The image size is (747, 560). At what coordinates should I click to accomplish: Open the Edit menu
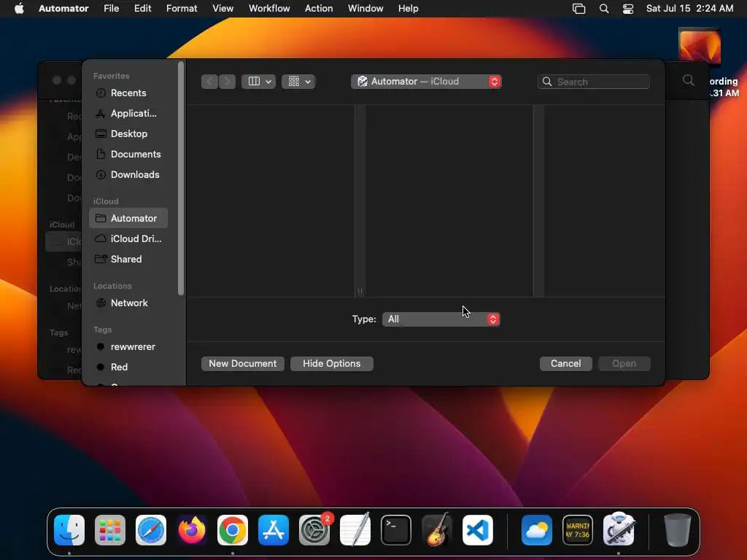click(x=142, y=9)
